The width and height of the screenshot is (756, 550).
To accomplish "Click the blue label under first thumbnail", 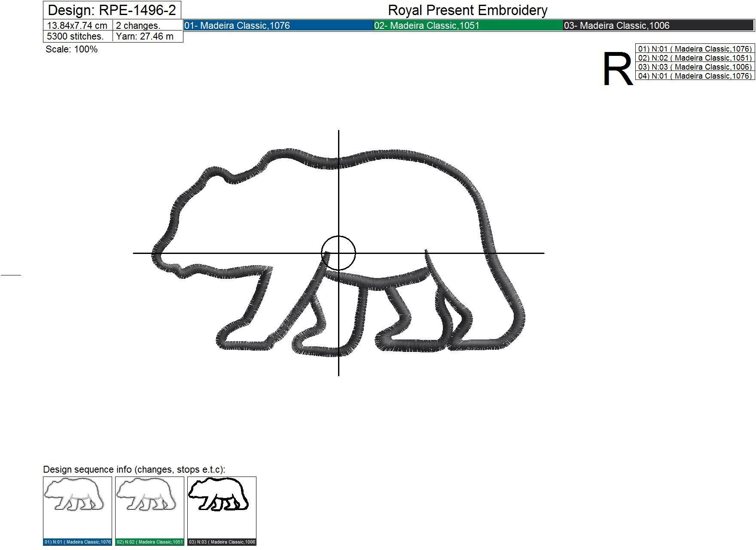I will 77,542.
